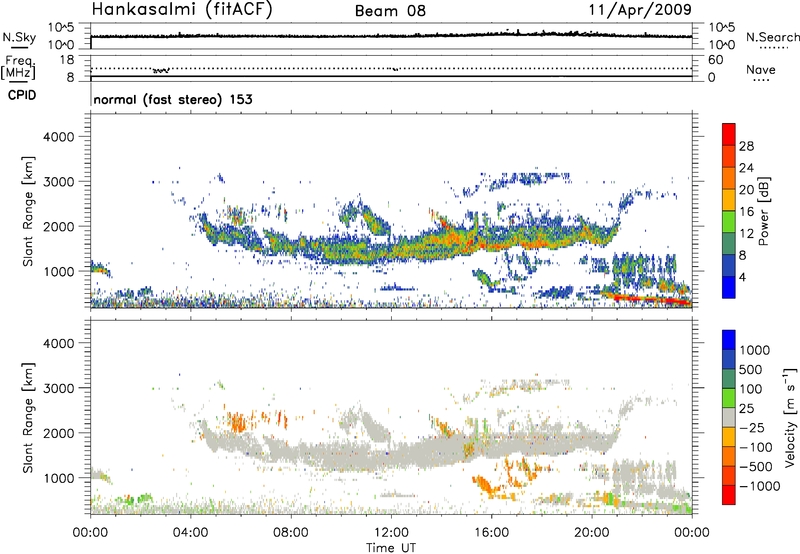The width and height of the screenshot is (800, 554).
Task: Click the "4" label on the power colorbar
Action: [742, 277]
